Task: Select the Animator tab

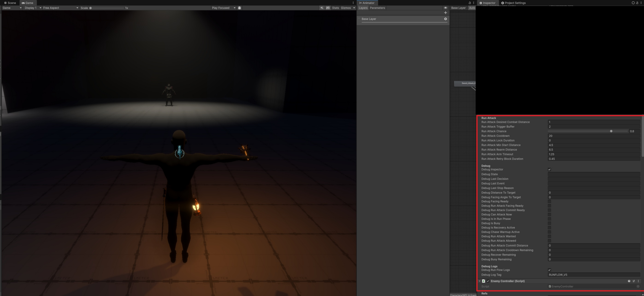Action: pos(367,3)
